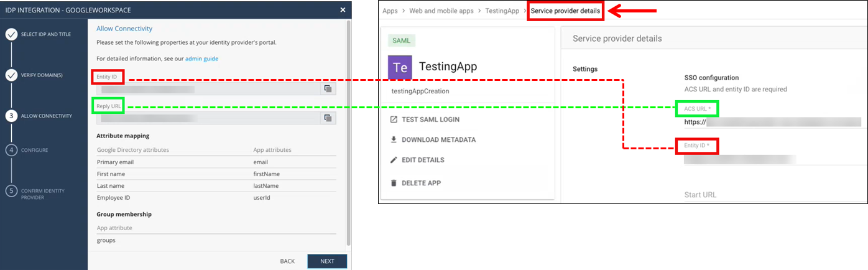Image resolution: width=868 pixels, height=270 pixels.
Task: Go to Verify Domain(s) step
Action: pyautogui.click(x=11, y=75)
